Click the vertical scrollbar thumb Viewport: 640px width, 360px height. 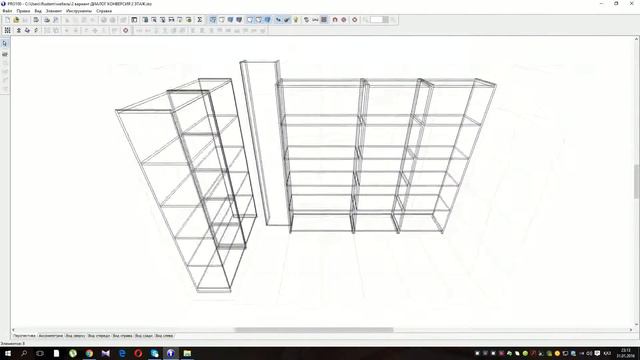tap(637, 181)
